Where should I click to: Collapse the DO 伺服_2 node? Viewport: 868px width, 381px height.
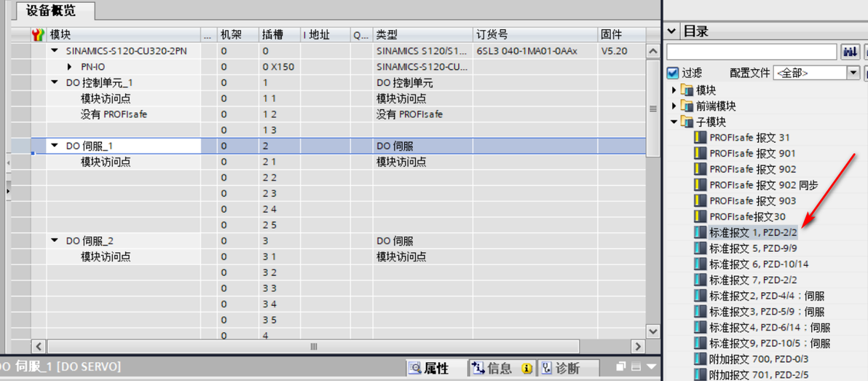coord(54,241)
